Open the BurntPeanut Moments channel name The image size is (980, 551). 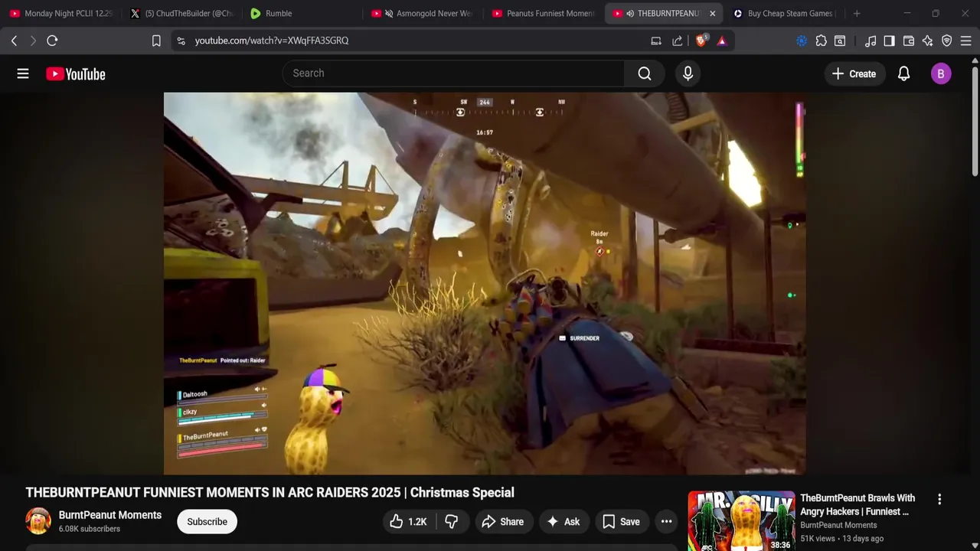[110, 515]
